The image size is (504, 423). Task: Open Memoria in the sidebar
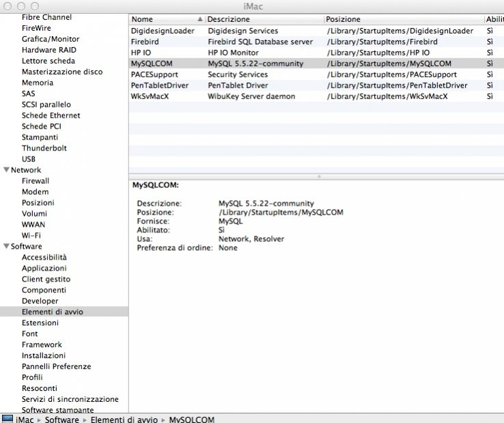pos(38,83)
